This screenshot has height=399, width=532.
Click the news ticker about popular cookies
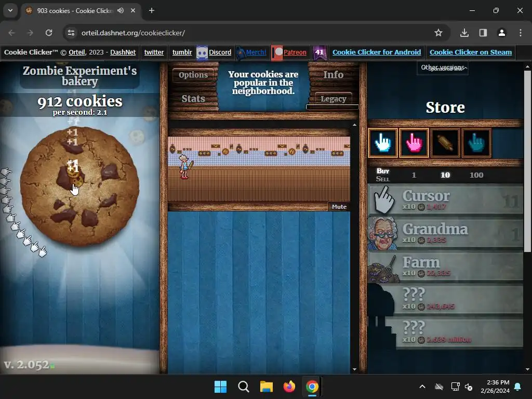point(263,83)
